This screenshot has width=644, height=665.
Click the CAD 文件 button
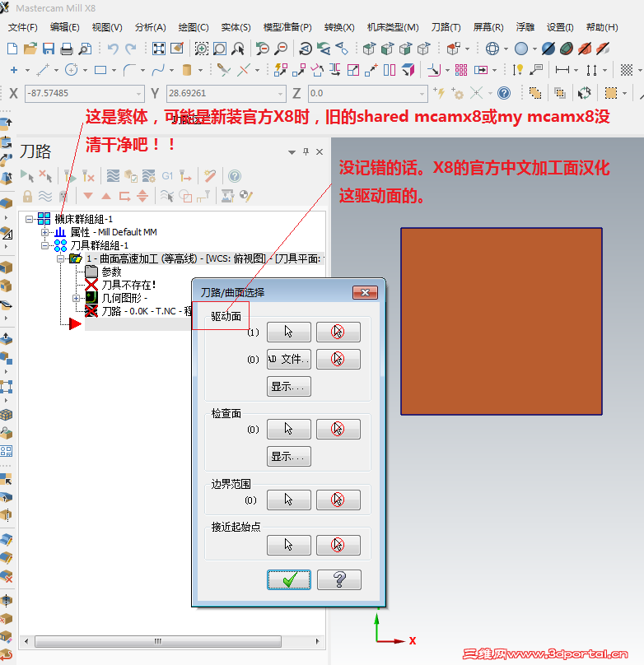click(x=289, y=359)
